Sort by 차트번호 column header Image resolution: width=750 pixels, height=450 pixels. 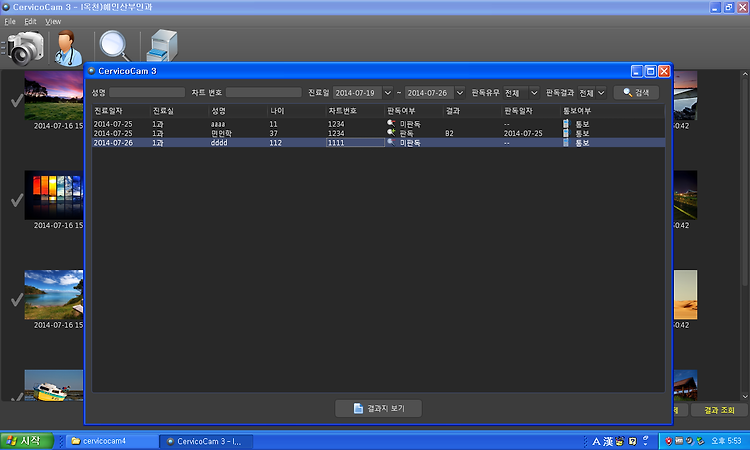click(x=355, y=111)
